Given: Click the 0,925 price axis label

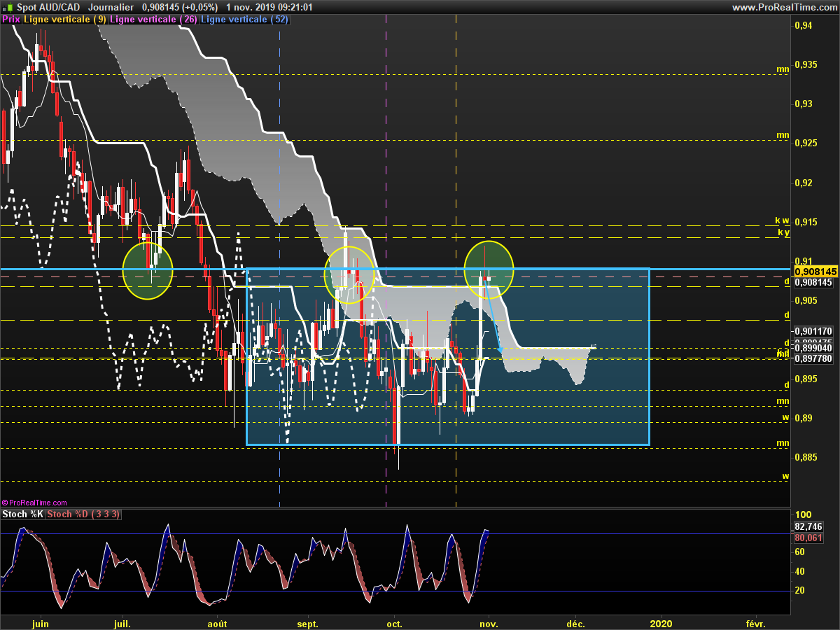Looking at the screenshot, I should coord(806,143).
